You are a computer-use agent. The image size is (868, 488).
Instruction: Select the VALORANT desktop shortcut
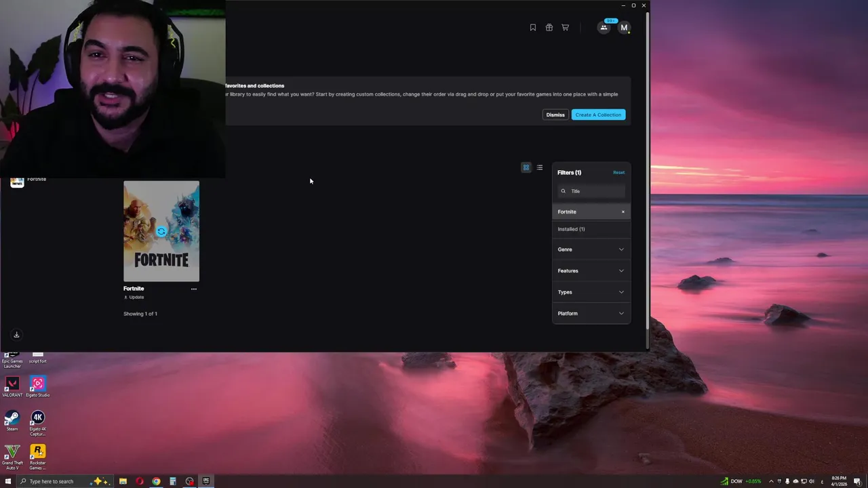(x=12, y=387)
